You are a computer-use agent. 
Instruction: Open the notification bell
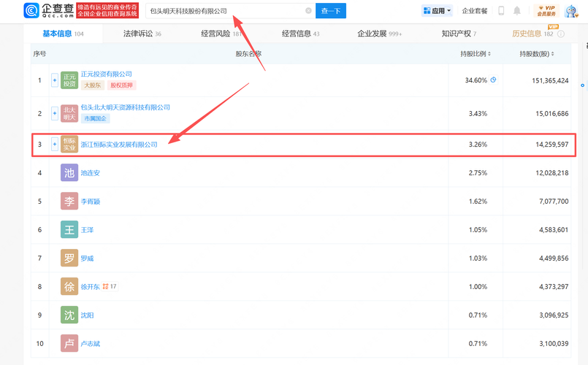point(516,10)
